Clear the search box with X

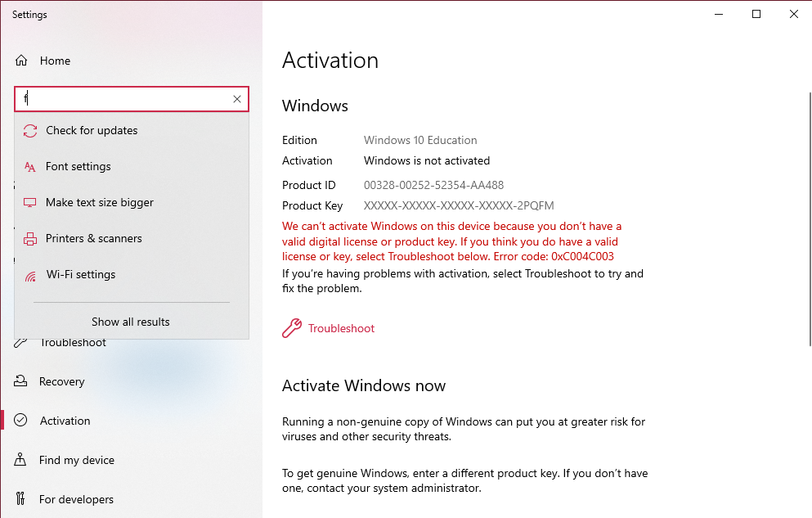237,99
